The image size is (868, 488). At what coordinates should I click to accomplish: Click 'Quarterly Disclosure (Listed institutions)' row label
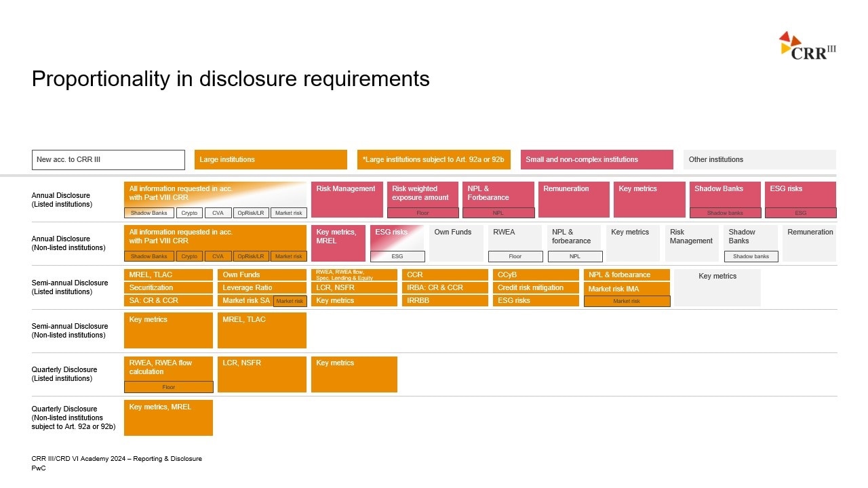(x=64, y=374)
